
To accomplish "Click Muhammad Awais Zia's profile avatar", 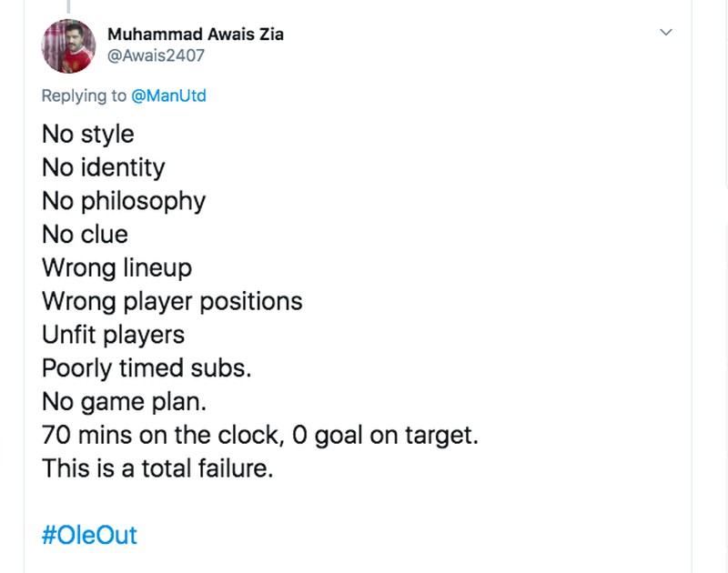I will pos(68,45).
